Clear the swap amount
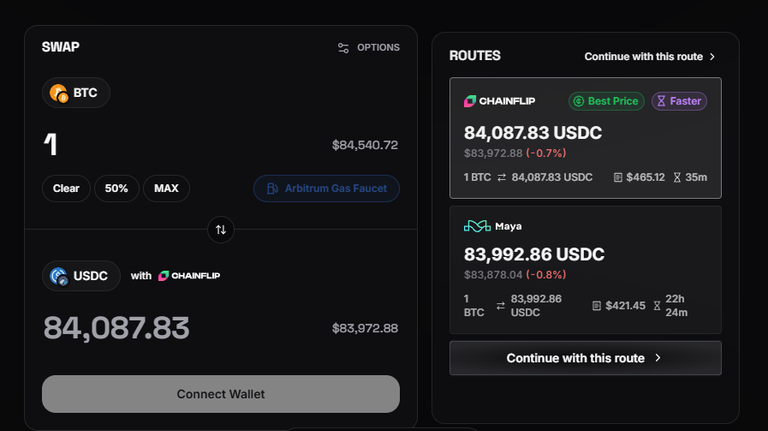 tap(66, 189)
